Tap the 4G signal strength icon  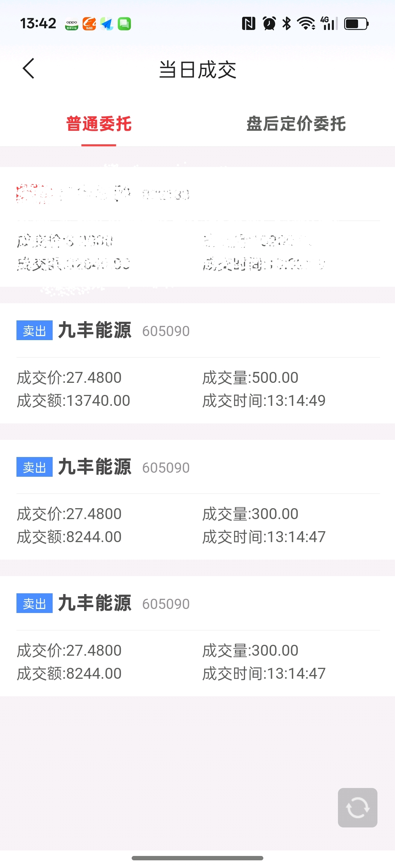click(329, 24)
